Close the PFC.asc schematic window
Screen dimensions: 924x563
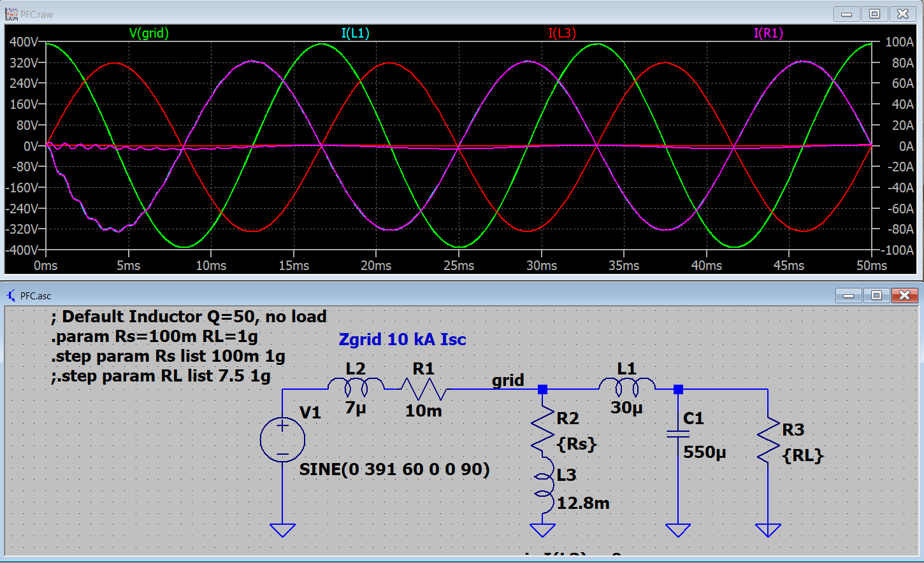(x=905, y=296)
